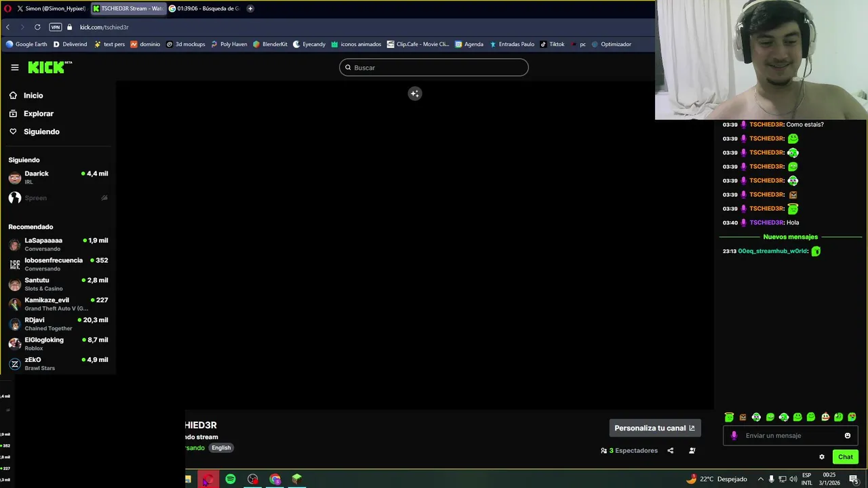Viewport: 868px width, 488px height.
Task: Open Kamikaze_evil recommended channel
Action: [x=58, y=304]
